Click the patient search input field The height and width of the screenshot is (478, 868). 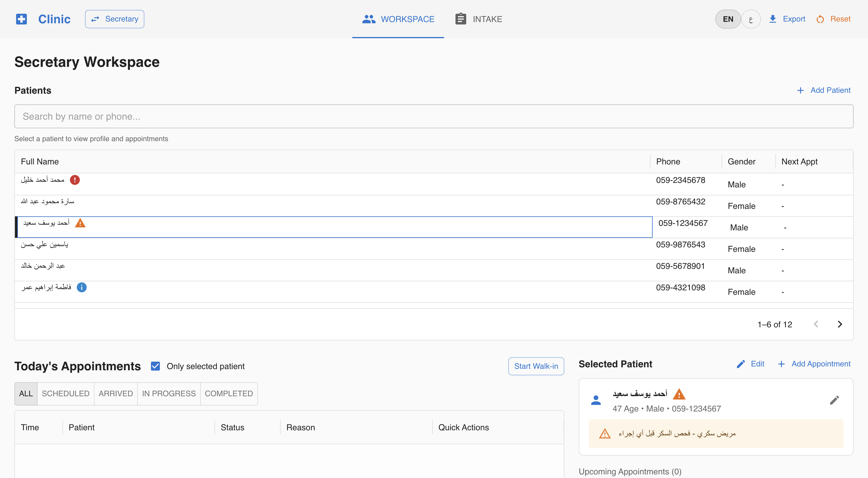(x=433, y=116)
